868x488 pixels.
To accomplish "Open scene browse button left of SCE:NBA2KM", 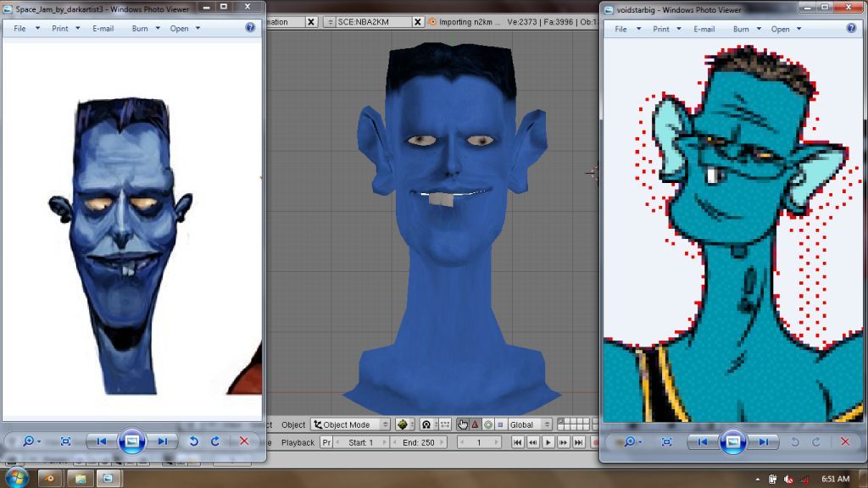I will coord(330,21).
